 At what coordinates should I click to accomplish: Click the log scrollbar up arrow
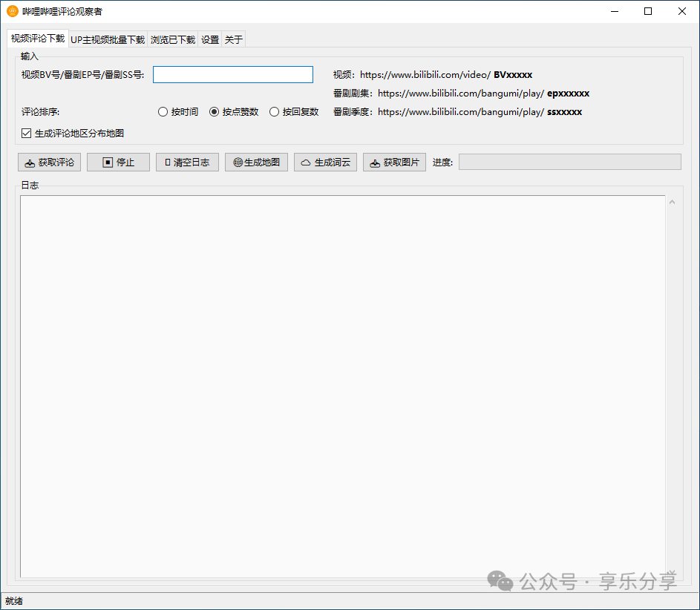pyautogui.click(x=672, y=203)
